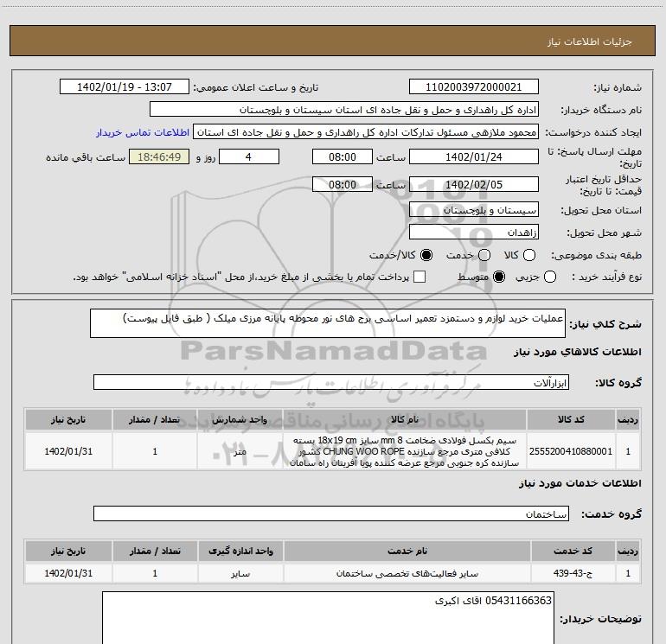Click the گروه کالا field ابزارآلات
This screenshot has width=666, height=644.
[331, 382]
